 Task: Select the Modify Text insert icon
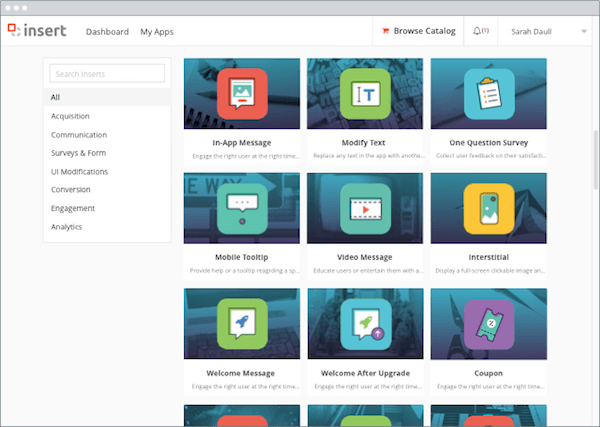tap(365, 94)
